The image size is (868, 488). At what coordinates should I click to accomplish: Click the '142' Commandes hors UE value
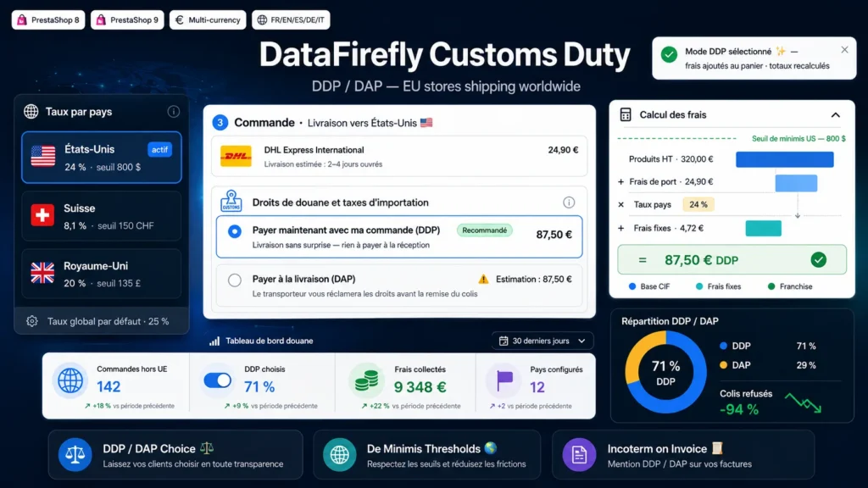pos(108,386)
